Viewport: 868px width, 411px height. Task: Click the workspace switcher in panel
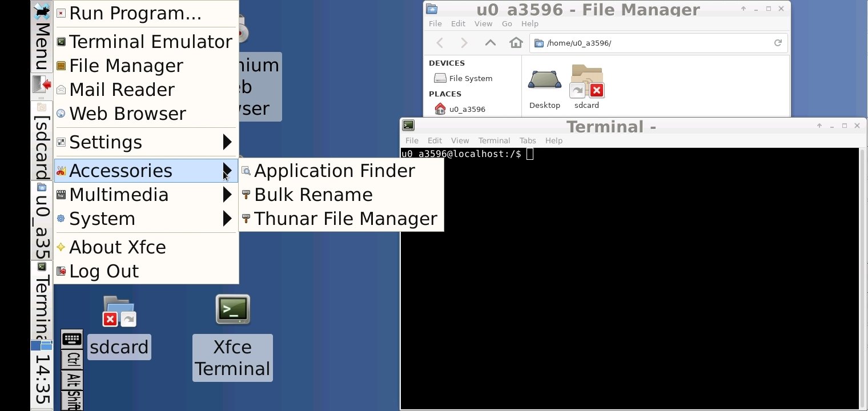tap(42, 345)
